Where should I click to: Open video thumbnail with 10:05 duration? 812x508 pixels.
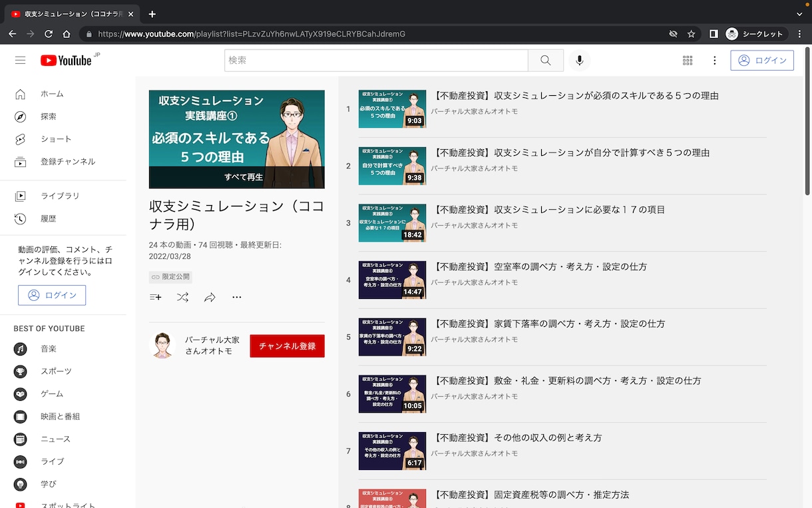click(x=392, y=394)
